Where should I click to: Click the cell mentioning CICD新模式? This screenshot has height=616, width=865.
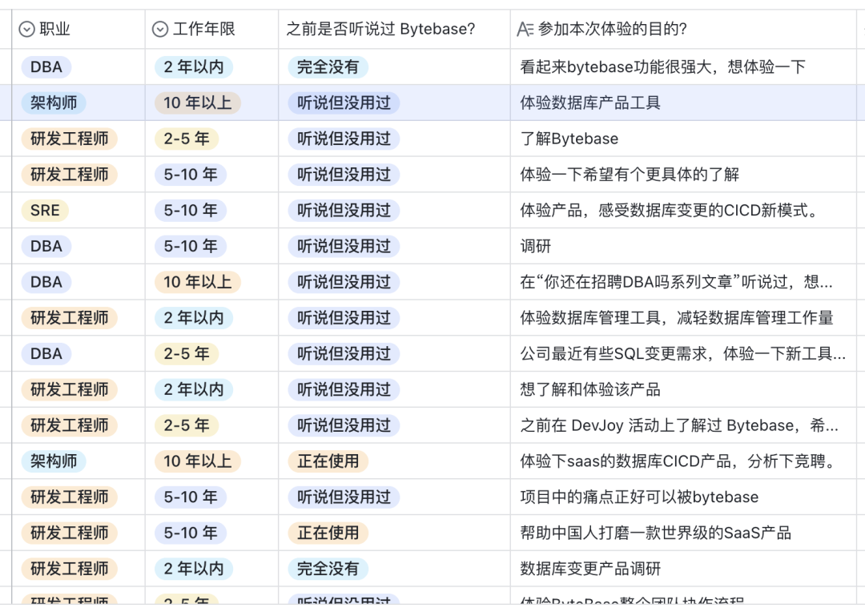pyautogui.click(x=683, y=211)
